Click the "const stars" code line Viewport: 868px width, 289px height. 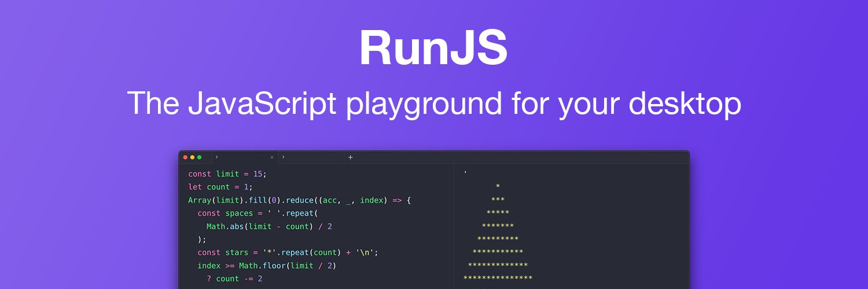[x=288, y=253]
